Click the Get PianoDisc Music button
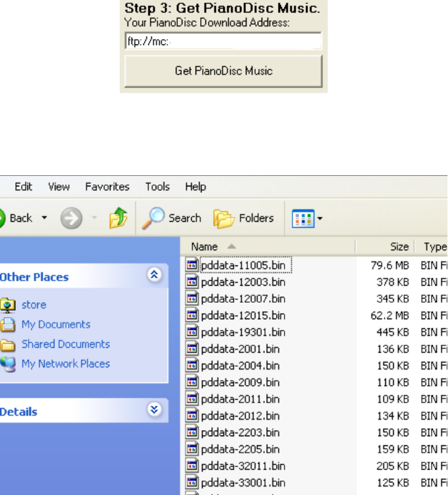The width and height of the screenshot is (448, 495). [x=224, y=71]
